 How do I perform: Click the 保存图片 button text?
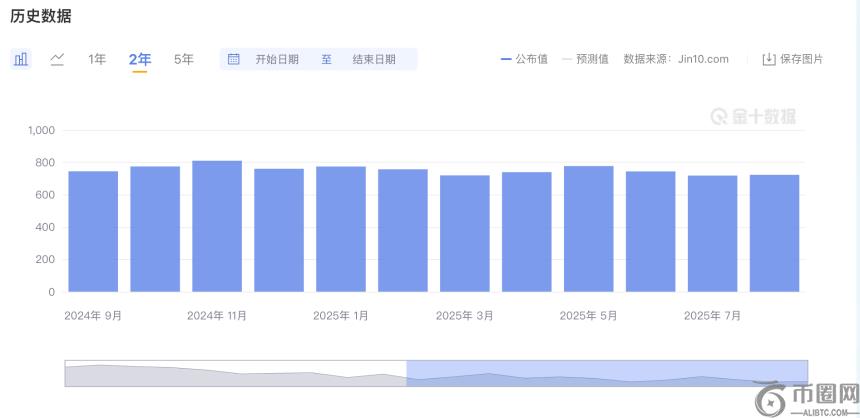coord(802,59)
